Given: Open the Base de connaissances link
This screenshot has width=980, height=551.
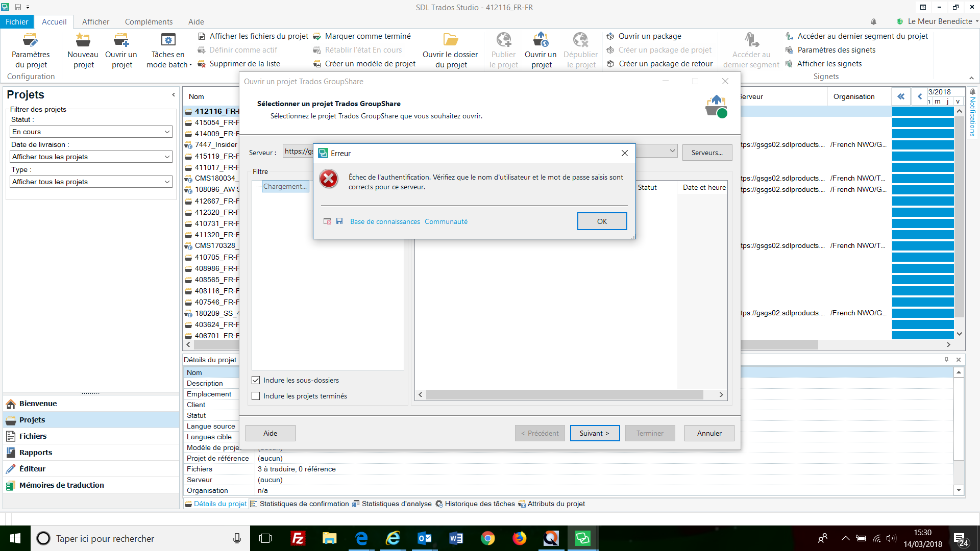Looking at the screenshot, I should 385,221.
